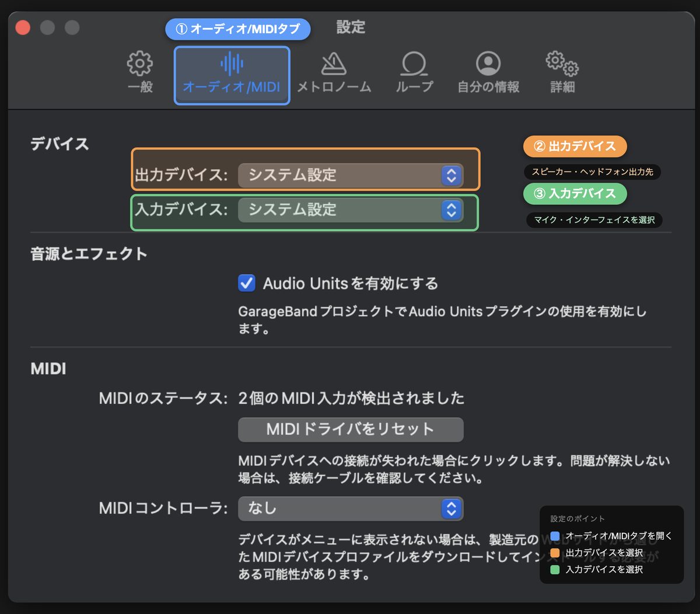Click the 設定 window title
700x614 pixels.
point(351,27)
